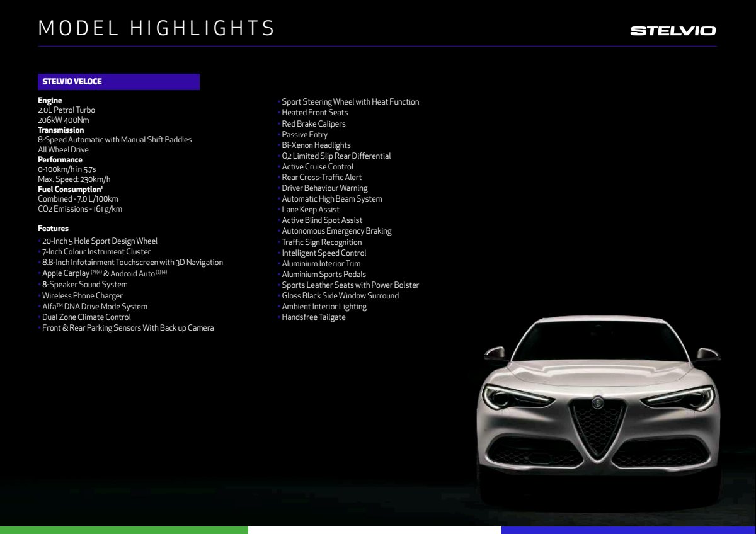Screen dimensions: 756x534
Task: Click the Apple Carplay & Android Auto line
Action: [x=105, y=273]
